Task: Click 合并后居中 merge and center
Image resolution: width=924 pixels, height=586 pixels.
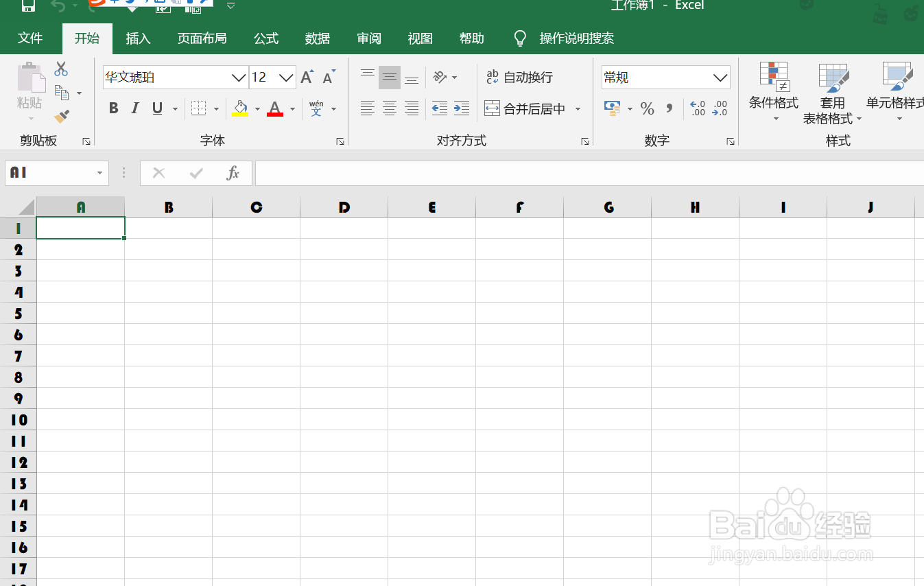Action: 525,108
